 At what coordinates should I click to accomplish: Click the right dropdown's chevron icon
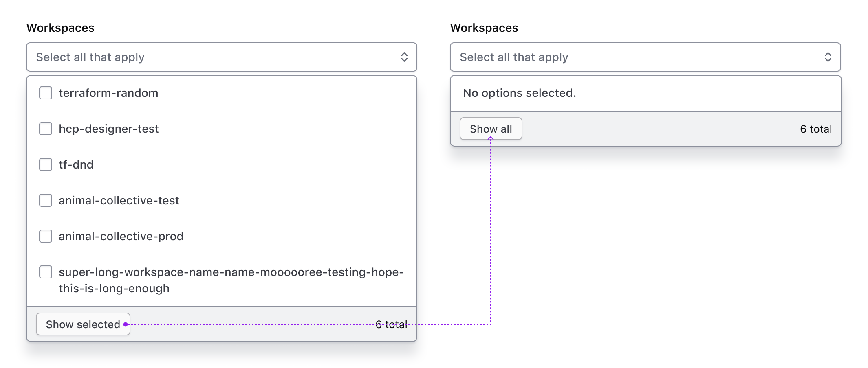[828, 57]
